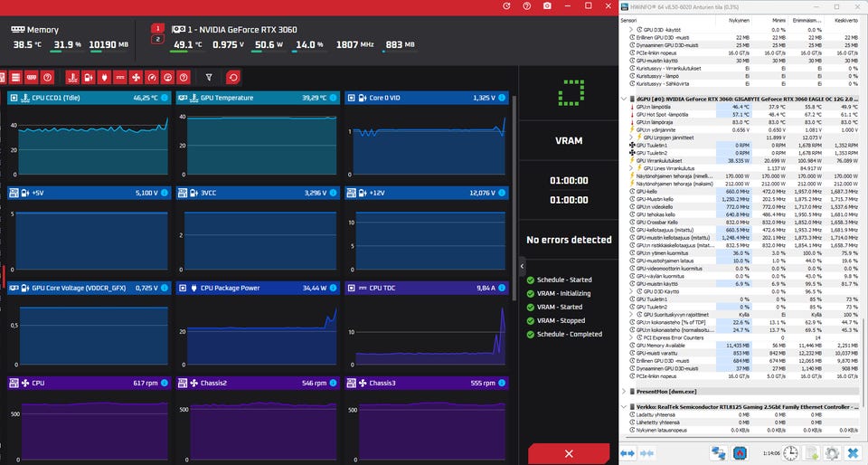This screenshot has height=465, width=868.
Task: Expand GPU Lines Virrankulutus row
Action: [x=632, y=168]
